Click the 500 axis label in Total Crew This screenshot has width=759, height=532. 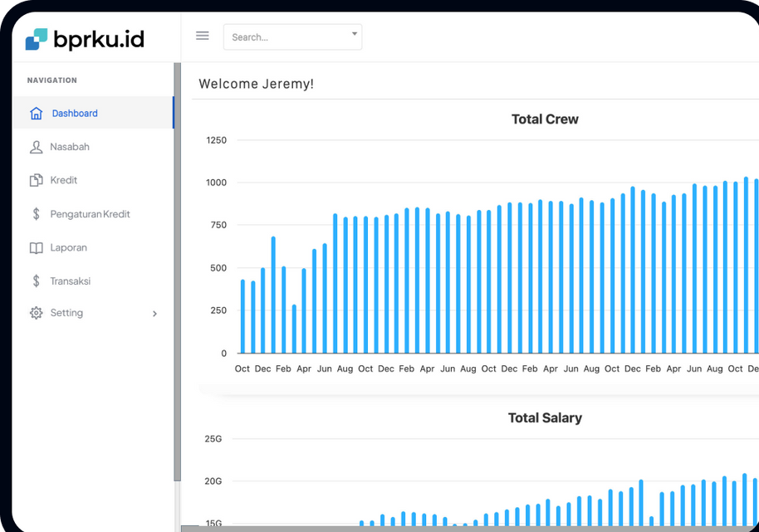218,268
